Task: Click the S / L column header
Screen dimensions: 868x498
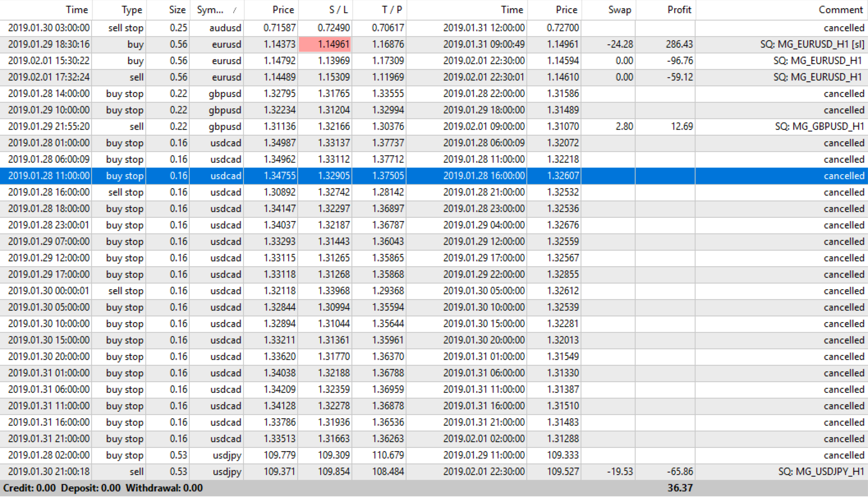Action: pos(338,10)
